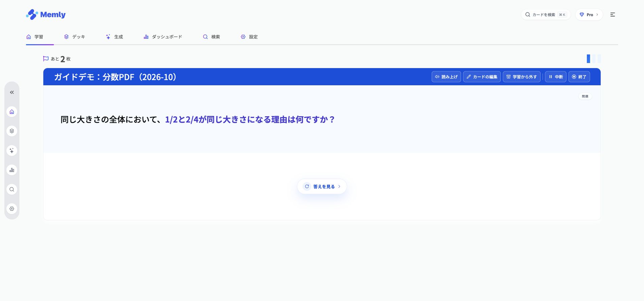The width and height of the screenshot is (644, 301).
Task: Open the Pro plan menu
Action: tap(589, 14)
